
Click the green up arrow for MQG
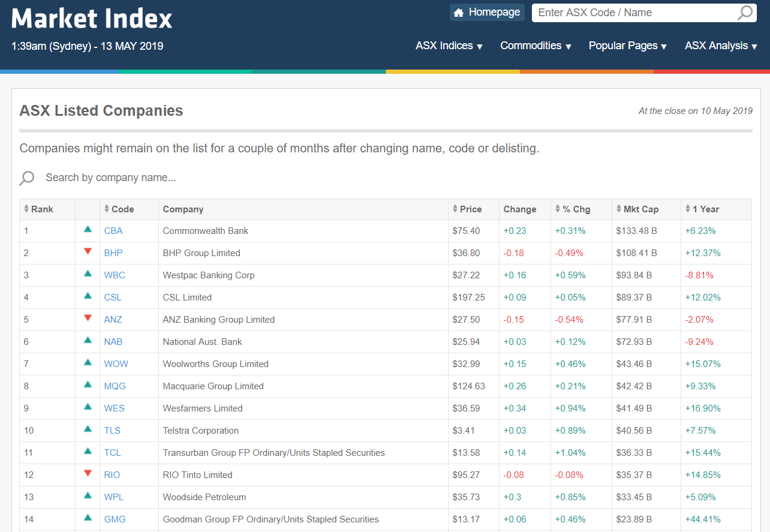(x=88, y=384)
